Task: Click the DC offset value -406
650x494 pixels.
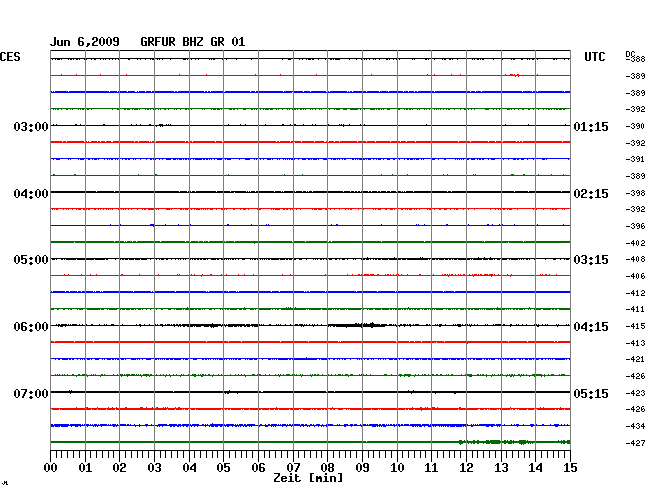Action: (x=635, y=276)
